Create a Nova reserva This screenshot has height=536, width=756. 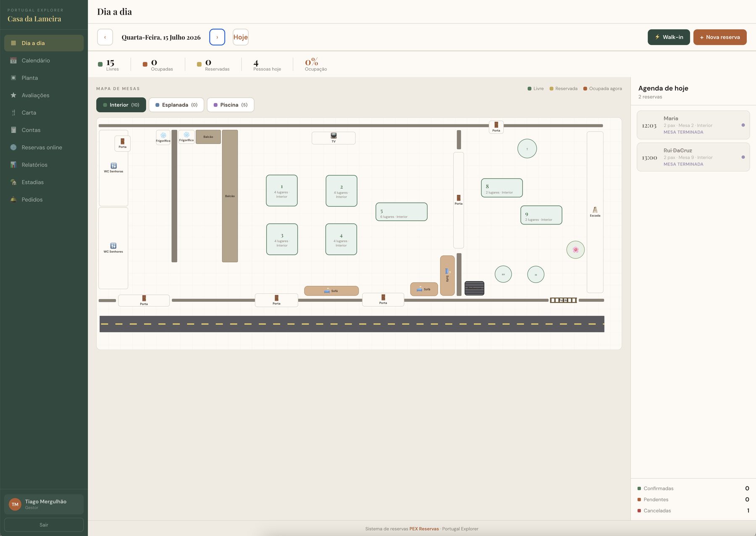pos(720,37)
